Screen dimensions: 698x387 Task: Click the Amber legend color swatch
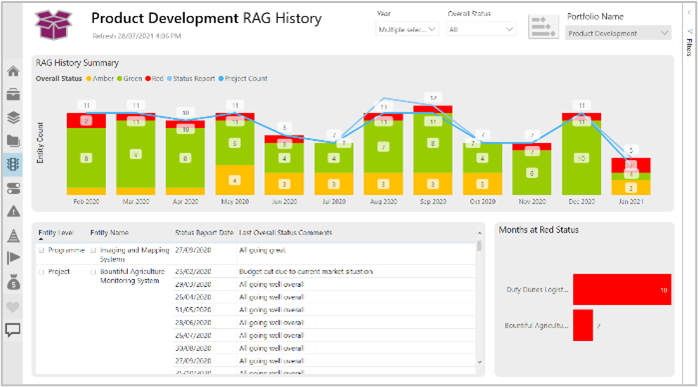pyautogui.click(x=89, y=79)
